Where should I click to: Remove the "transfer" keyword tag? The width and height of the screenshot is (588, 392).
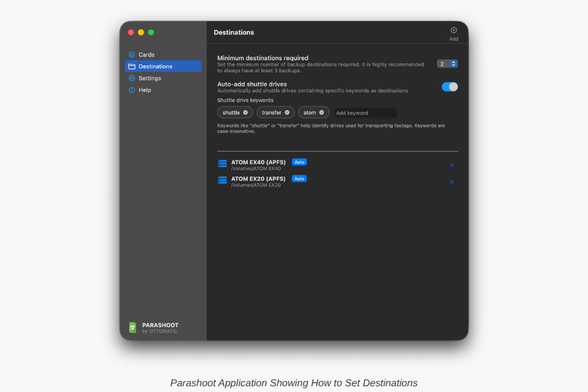[x=287, y=112]
